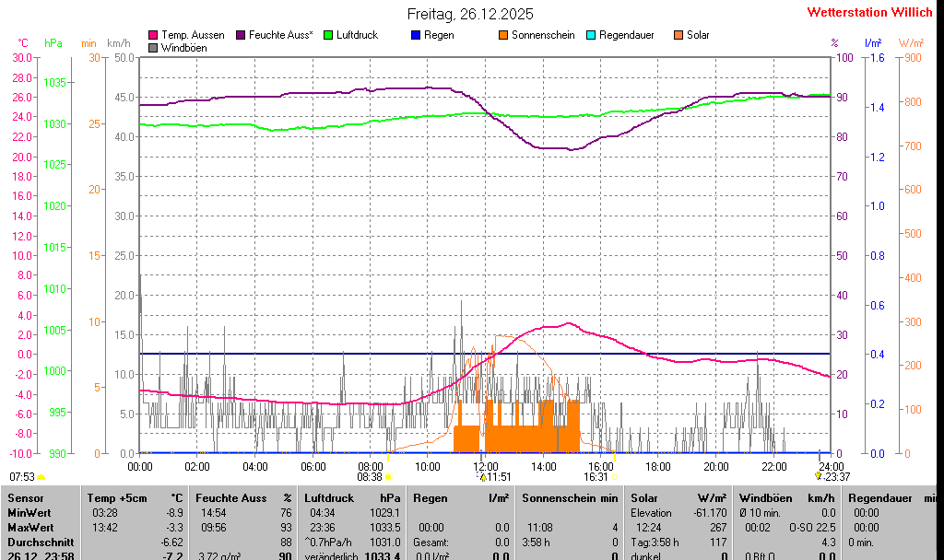Screen dimensions: 944x560
Task: Click the sunrise sun icon at 08:38
Action: pos(388,477)
